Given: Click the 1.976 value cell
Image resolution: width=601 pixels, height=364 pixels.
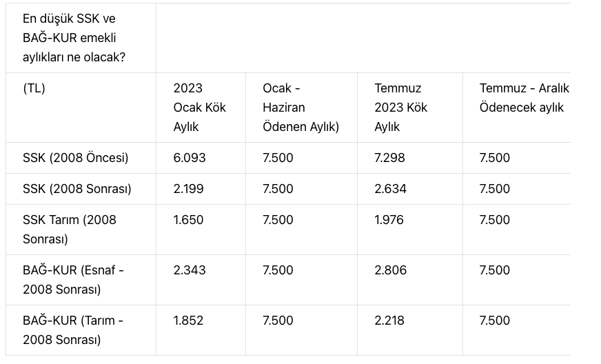Looking at the screenshot, I should tap(390, 220).
